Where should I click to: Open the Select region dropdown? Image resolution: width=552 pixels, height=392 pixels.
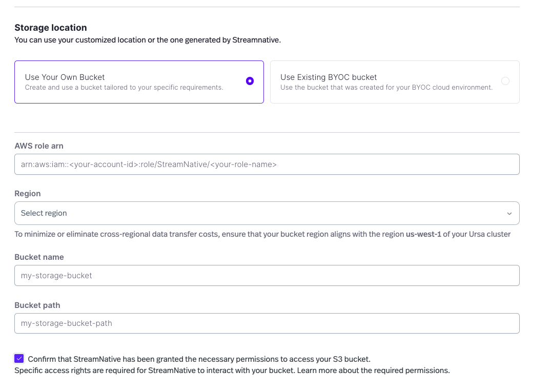[267, 213]
